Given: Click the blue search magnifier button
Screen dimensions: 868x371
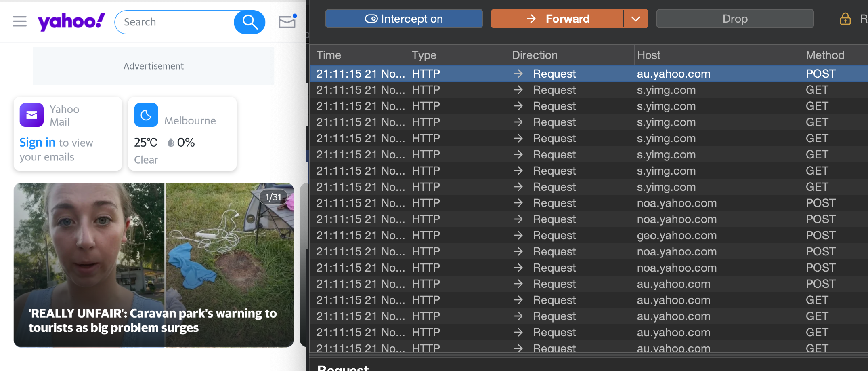Looking at the screenshot, I should pyautogui.click(x=249, y=22).
